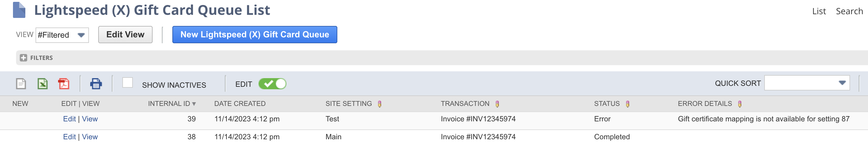868x147 pixels.
Task: Click pencil icon next to Site Setting
Action: point(380,104)
